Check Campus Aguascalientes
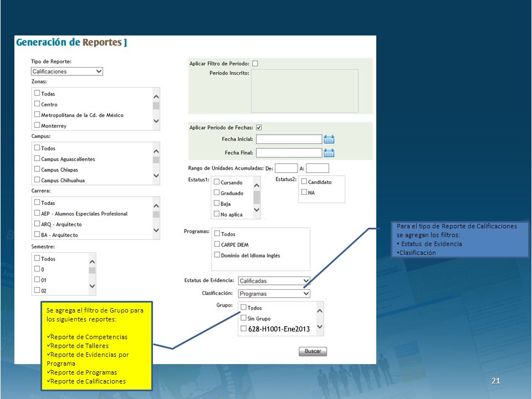 coord(37,158)
